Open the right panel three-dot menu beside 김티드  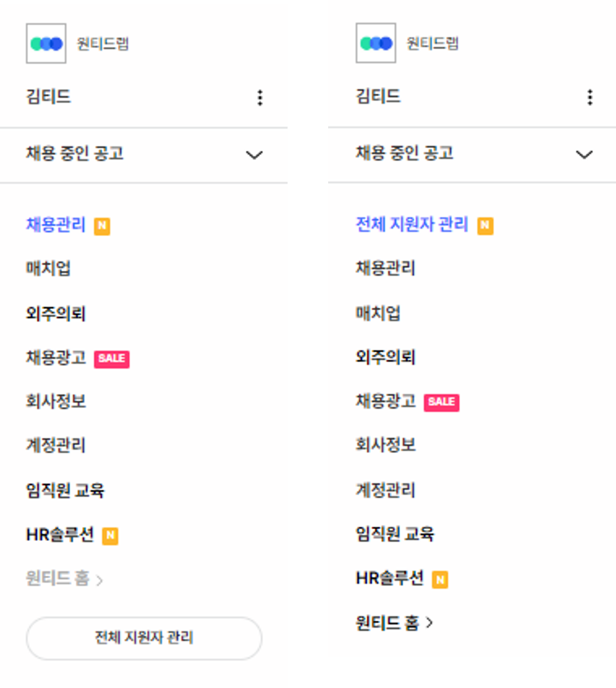[x=590, y=98]
